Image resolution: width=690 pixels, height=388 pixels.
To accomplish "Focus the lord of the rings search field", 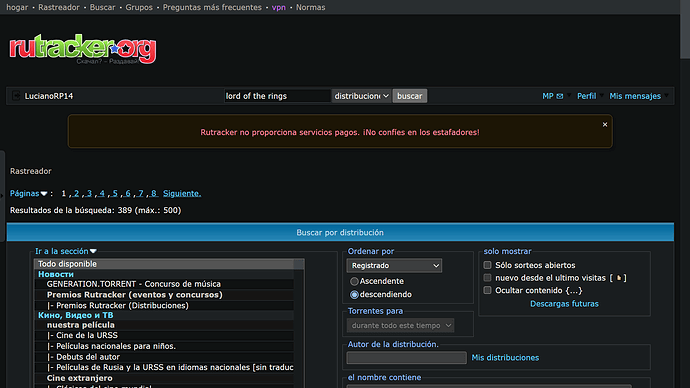I will 277,96.
